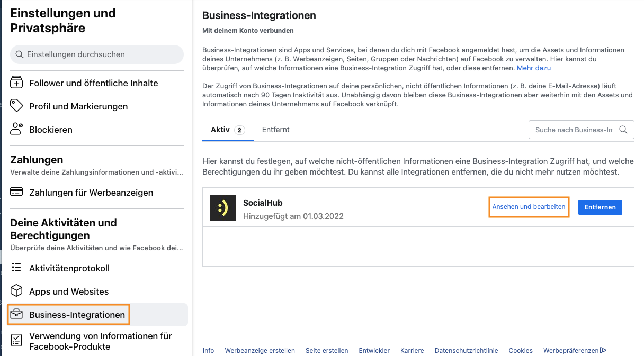Click the Profil und Markierungen tag icon
Viewport: 644px width, 356px height.
click(x=17, y=106)
